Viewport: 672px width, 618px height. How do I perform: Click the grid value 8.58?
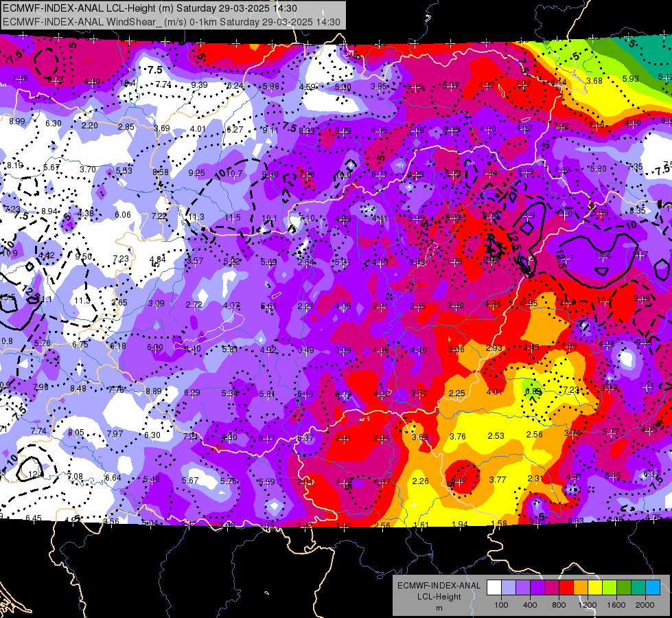click(161, 172)
